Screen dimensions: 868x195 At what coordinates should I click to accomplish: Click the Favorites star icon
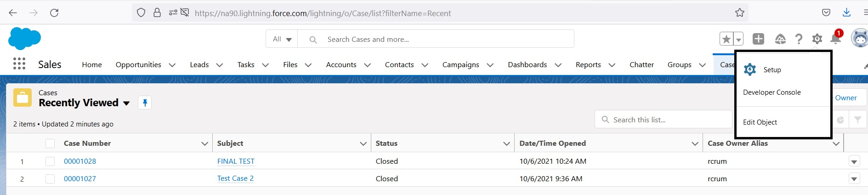(726, 39)
